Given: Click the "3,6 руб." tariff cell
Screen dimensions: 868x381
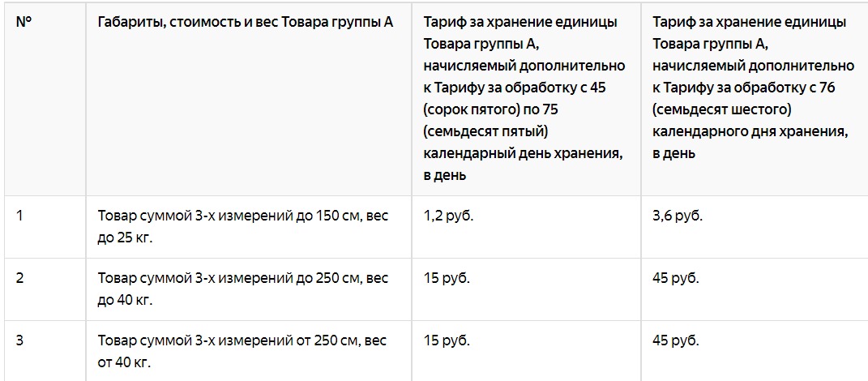Looking at the screenshot, I should pos(678,216).
